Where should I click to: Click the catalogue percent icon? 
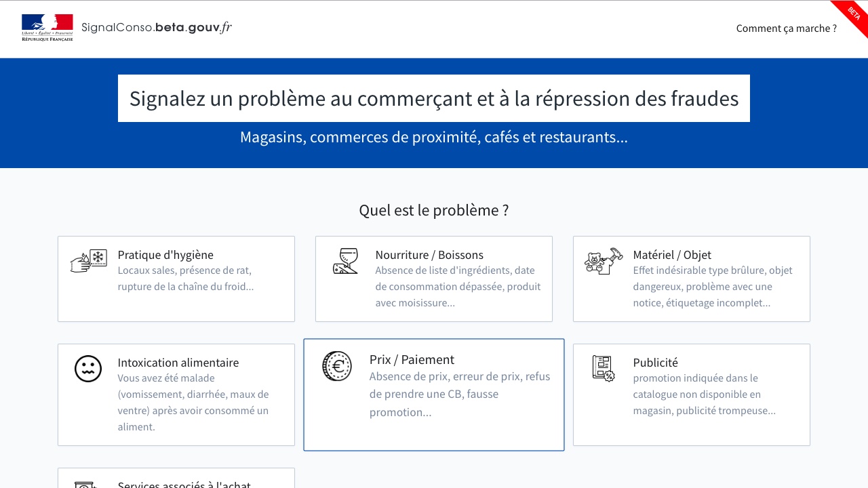(604, 369)
